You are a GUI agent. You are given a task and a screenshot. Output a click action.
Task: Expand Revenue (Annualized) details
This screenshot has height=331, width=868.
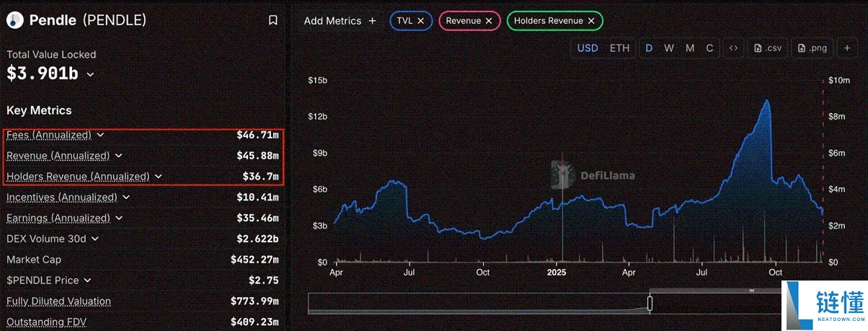[x=118, y=156]
